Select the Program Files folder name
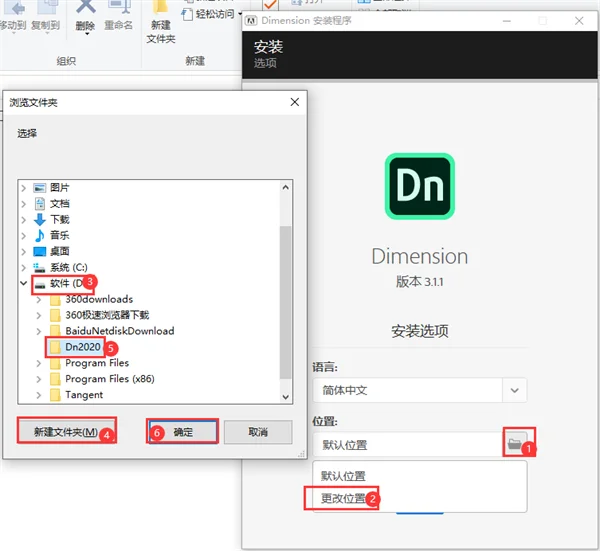This screenshot has width=600, height=551. (97, 363)
